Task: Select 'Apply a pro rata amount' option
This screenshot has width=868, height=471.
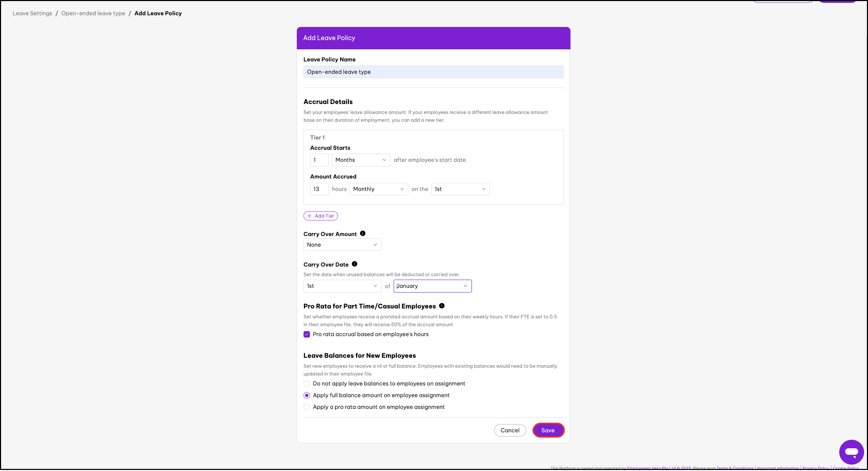Action: coord(307,407)
